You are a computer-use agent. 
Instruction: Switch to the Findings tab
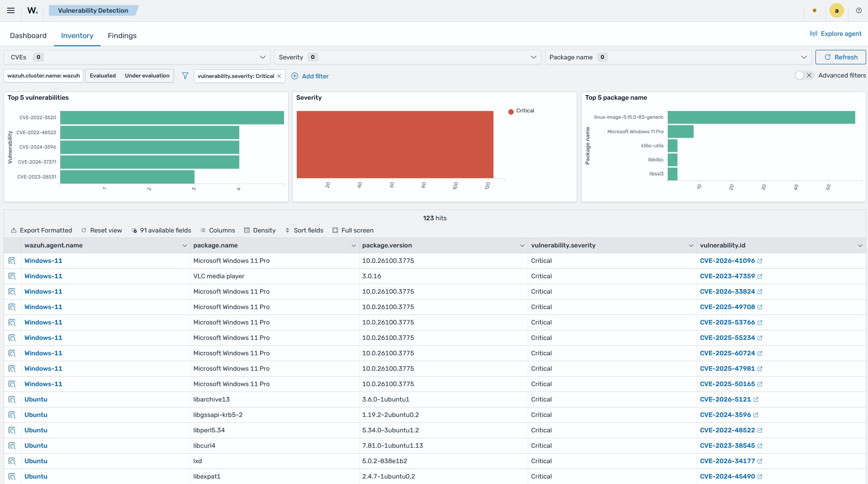pos(122,35)
